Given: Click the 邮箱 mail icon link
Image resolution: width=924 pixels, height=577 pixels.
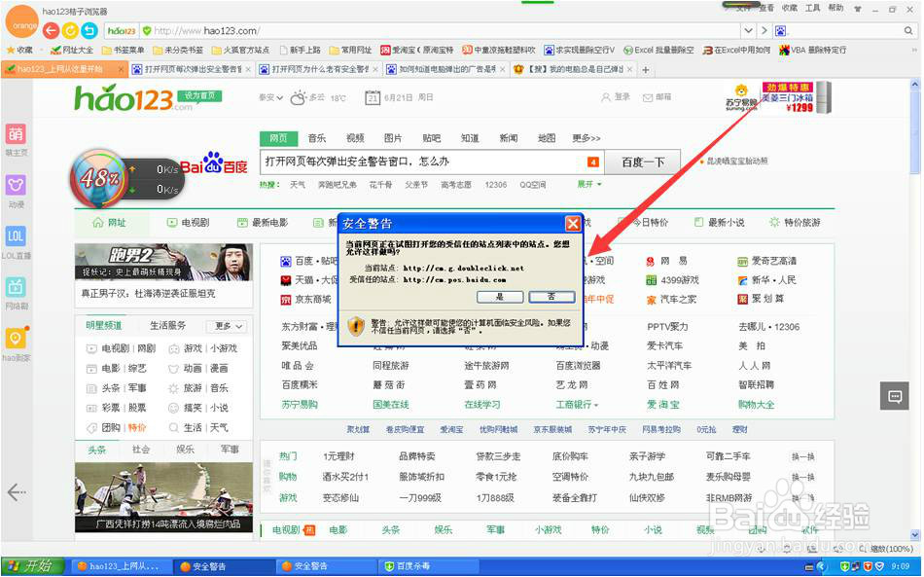Looking at the screenshot, I should point(657,96).
